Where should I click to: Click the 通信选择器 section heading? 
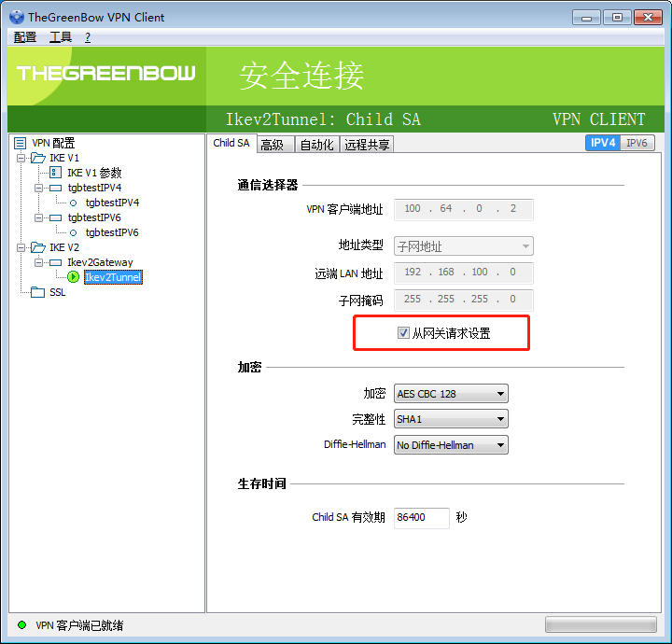pyautogui.click(x=268, y=185)
